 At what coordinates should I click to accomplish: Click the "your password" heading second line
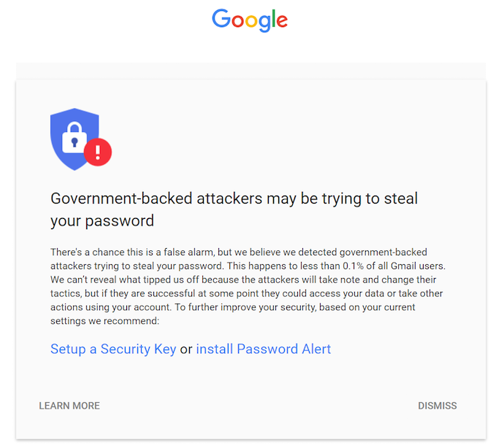point(102,220)
